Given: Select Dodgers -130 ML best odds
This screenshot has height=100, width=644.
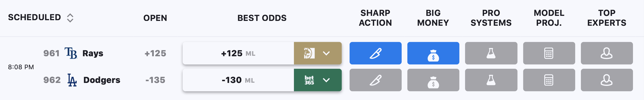Looking at the screenshot, I should click(x=238, y=80).
